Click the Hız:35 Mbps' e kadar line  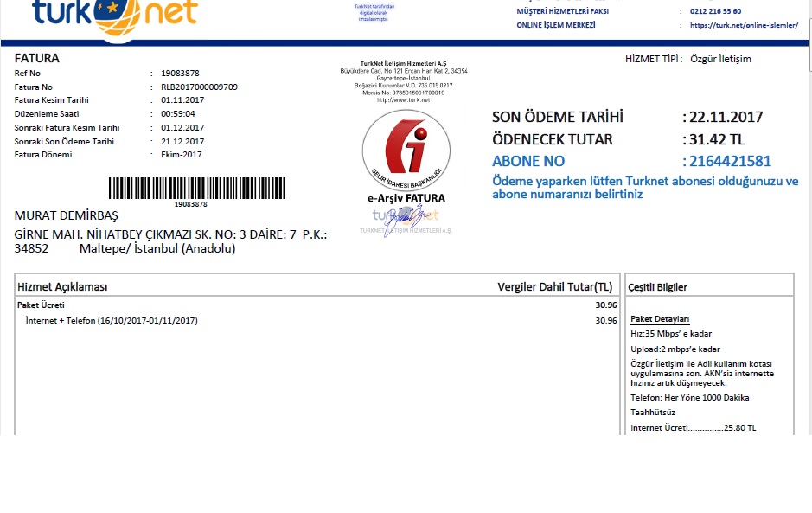click(671, 334)
